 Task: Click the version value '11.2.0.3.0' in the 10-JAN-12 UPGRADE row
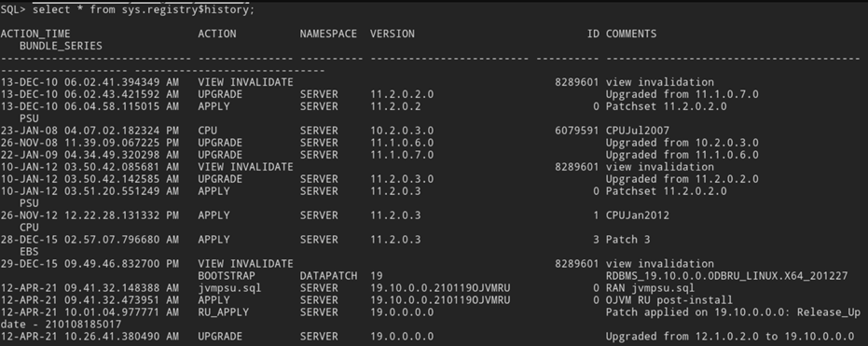point(402,179)
